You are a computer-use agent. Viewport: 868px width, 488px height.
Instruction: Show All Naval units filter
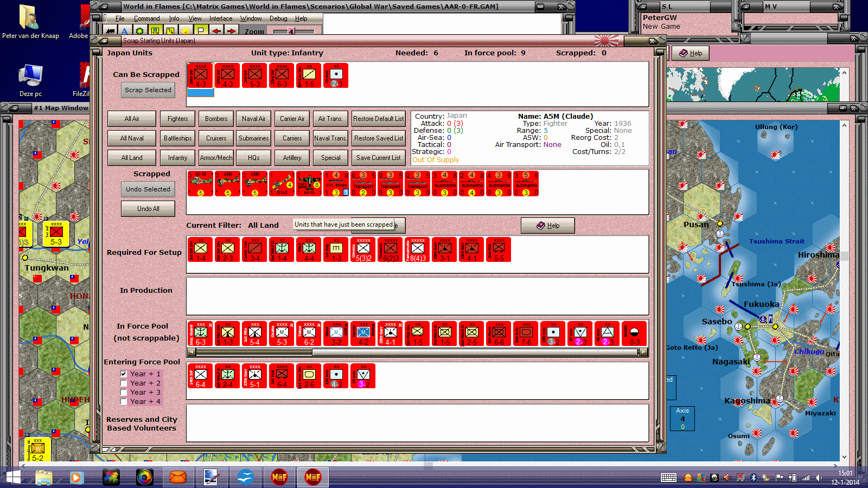132,138
